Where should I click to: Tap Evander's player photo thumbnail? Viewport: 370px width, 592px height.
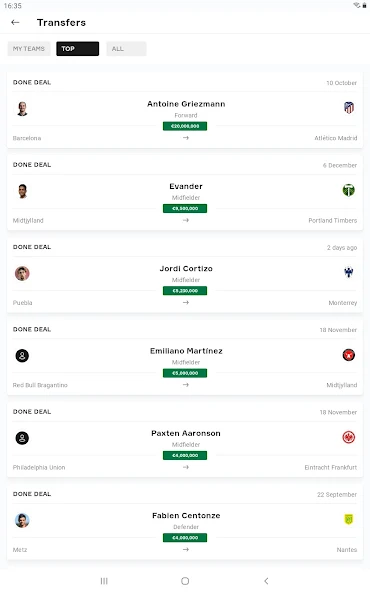(22, 191)
